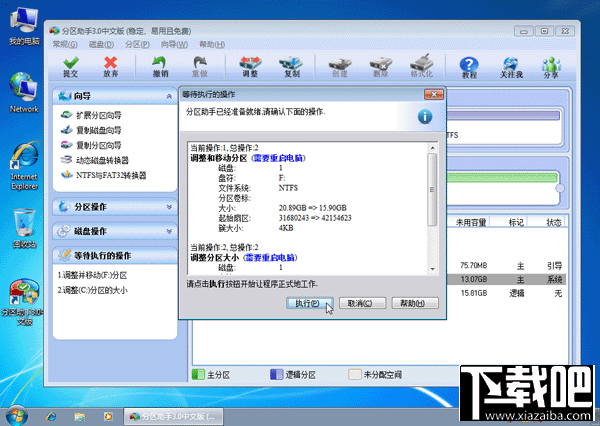Open the file explorer taskbar icon

pyautogui.click(x=80, y=416)
